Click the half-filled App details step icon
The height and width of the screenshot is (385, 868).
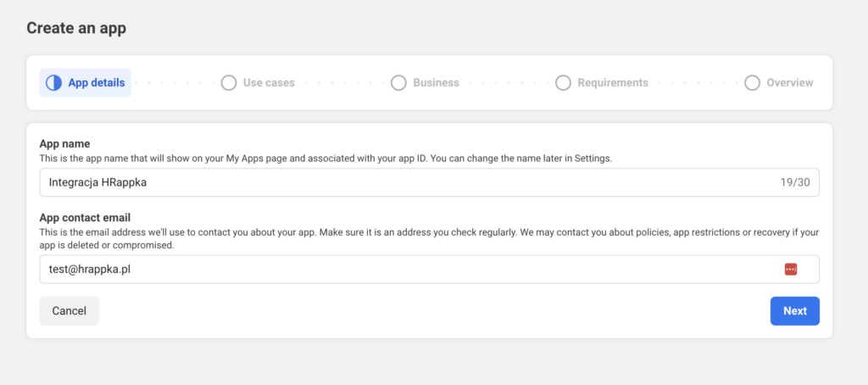point(54,83)
